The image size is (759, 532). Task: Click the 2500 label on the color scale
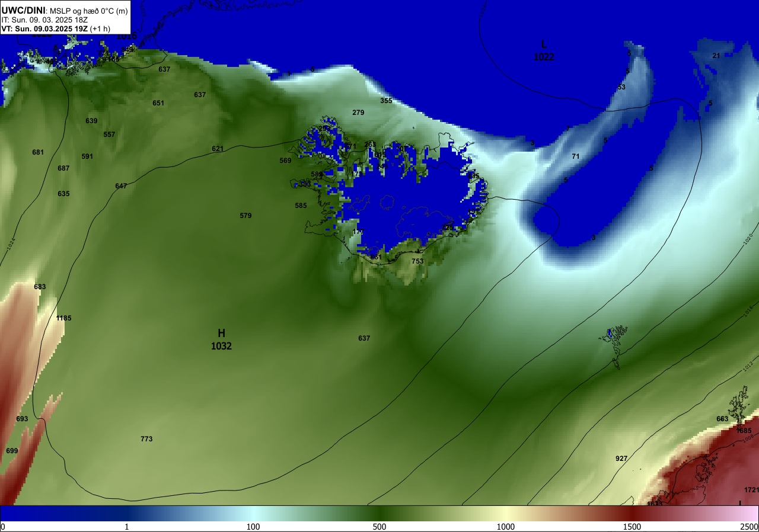[750, 527]
